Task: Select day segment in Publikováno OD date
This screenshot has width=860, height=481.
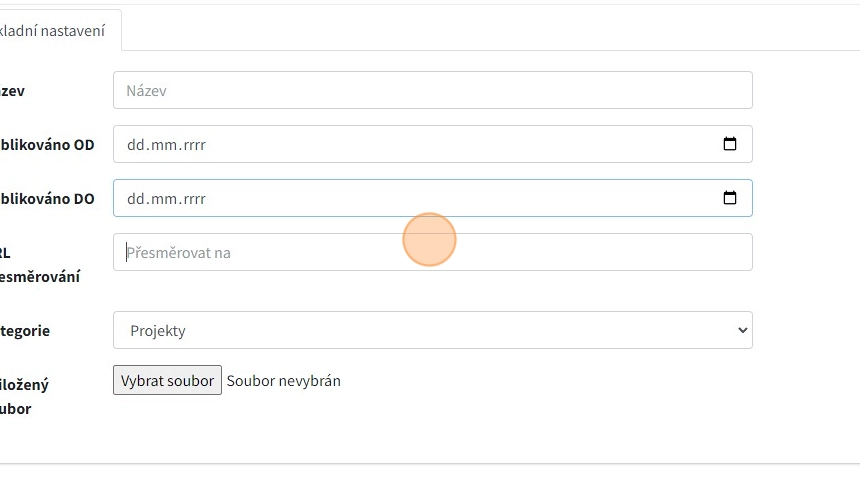Action: (x=135, y=145)
